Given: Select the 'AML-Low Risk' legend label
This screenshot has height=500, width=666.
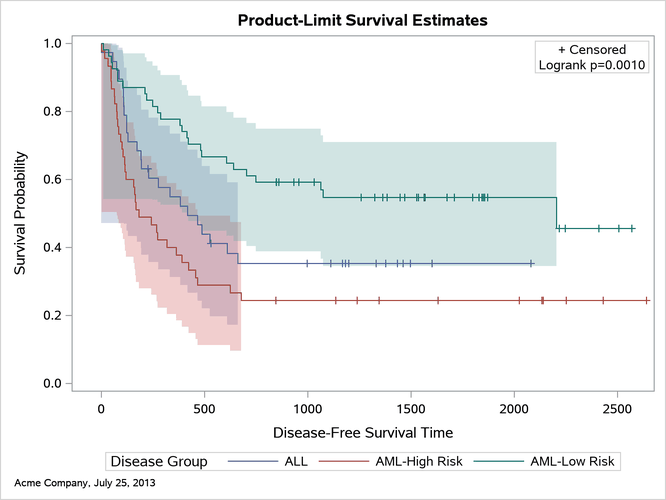Looking at the screenshot, I should pos(571,461).
